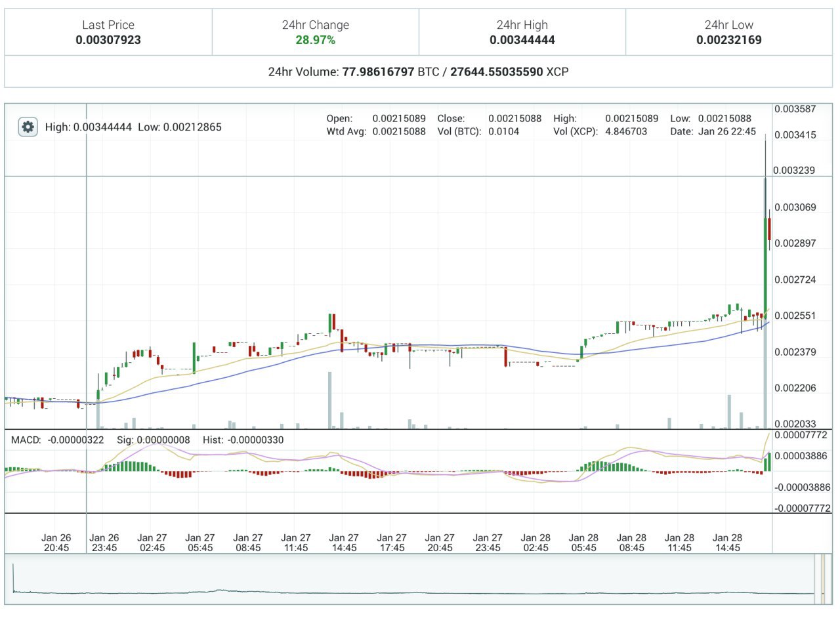Select the XCP volume 27644.55035590
This screenshot has width=840, height=620.
[496, 72]
